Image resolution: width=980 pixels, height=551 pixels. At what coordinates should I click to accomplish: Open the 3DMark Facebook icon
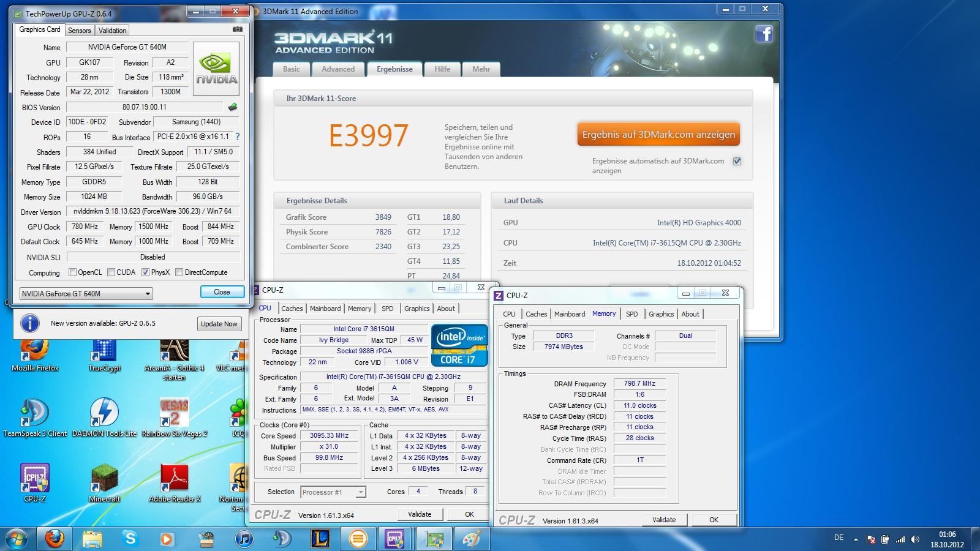point(764,33)
